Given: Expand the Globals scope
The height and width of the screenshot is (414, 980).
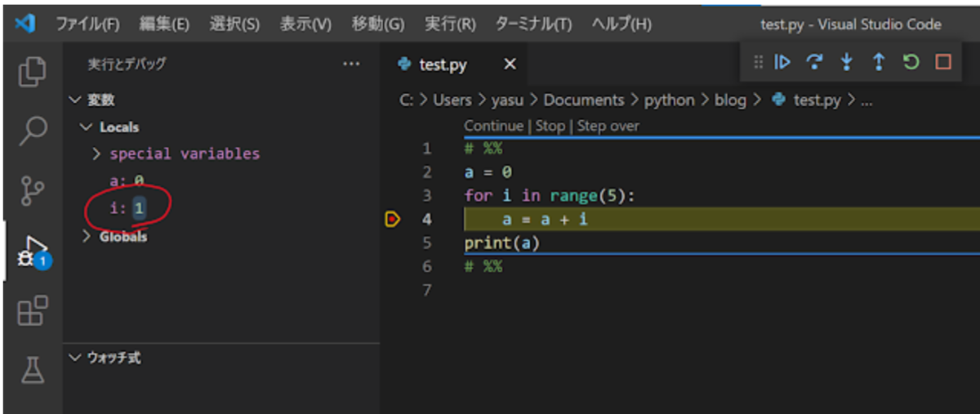Looking at the screenshot, I should coord(87,236).
